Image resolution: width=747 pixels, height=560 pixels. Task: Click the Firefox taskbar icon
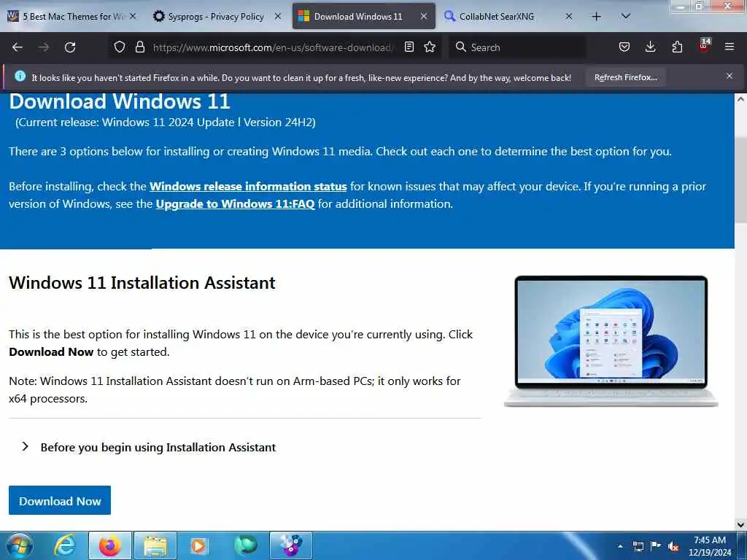[110, 545]
